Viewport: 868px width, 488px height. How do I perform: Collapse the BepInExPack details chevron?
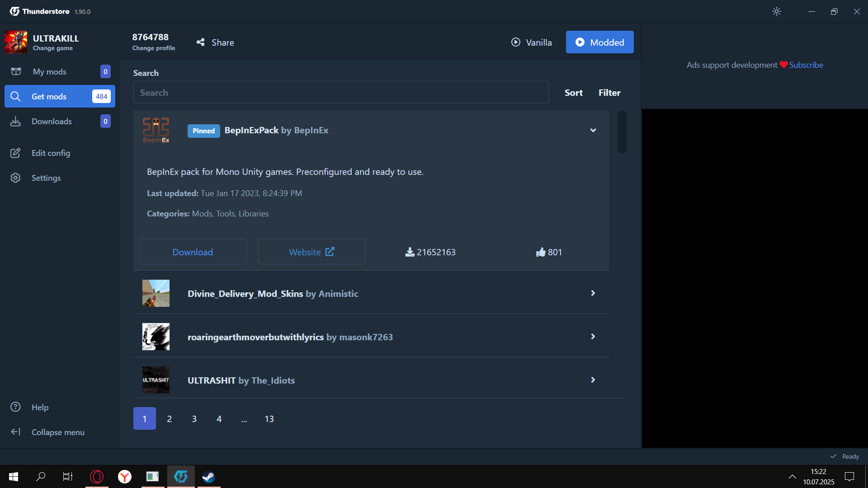tap(593, 130)
